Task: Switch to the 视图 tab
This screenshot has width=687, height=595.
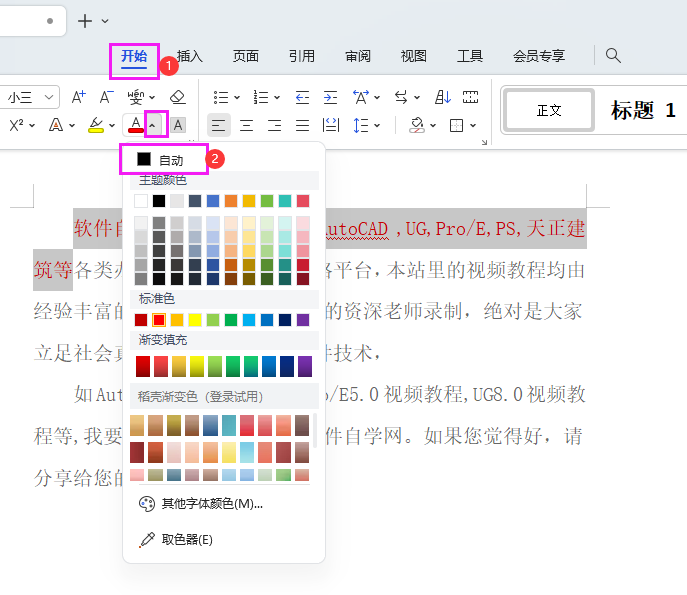Action: point(414,56)
